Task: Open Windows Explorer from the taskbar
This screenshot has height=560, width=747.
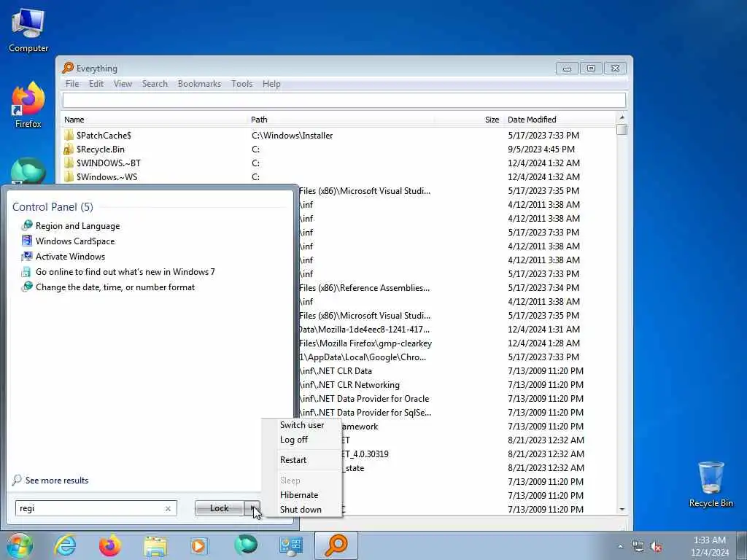Action: (155, 545)
